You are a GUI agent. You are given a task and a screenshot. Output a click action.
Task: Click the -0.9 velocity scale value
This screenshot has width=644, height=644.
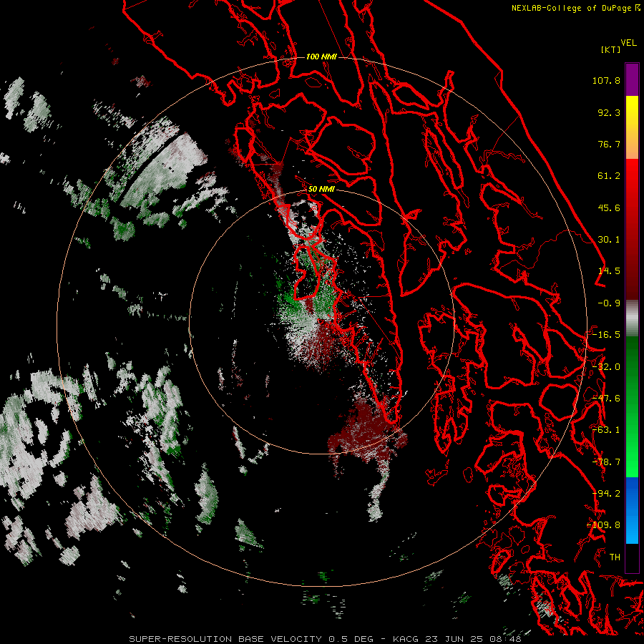(609, 303)
